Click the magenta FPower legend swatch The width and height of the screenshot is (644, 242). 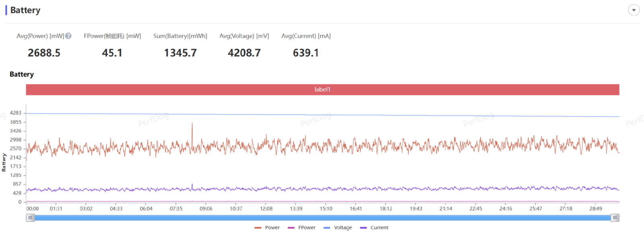click(291, 228)
